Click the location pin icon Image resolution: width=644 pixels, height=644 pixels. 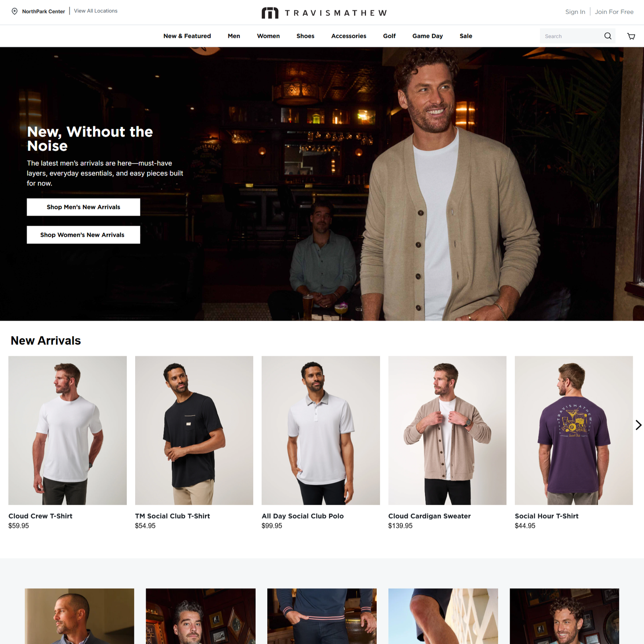point(14,11)
